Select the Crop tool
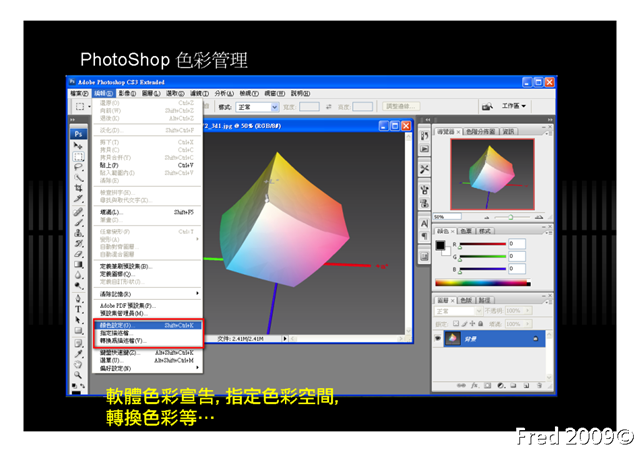Image resolution: width=640 pixels, height=452 pixels. [x=78, y=188]
